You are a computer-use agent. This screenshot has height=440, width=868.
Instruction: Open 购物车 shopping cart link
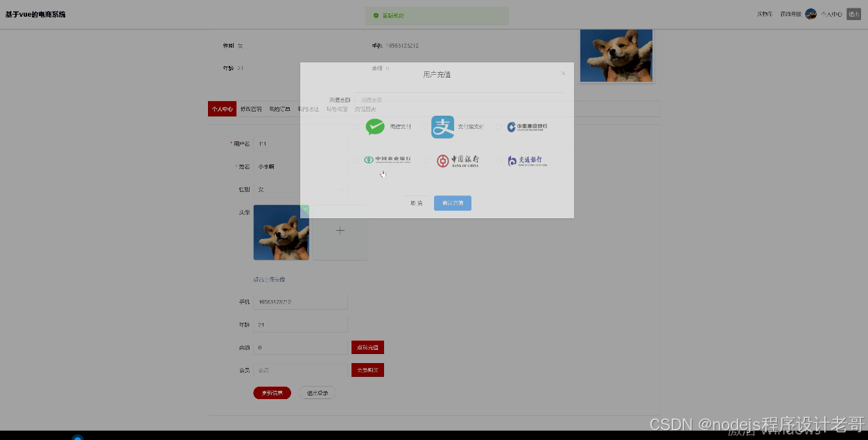click(x=764, y=14)
